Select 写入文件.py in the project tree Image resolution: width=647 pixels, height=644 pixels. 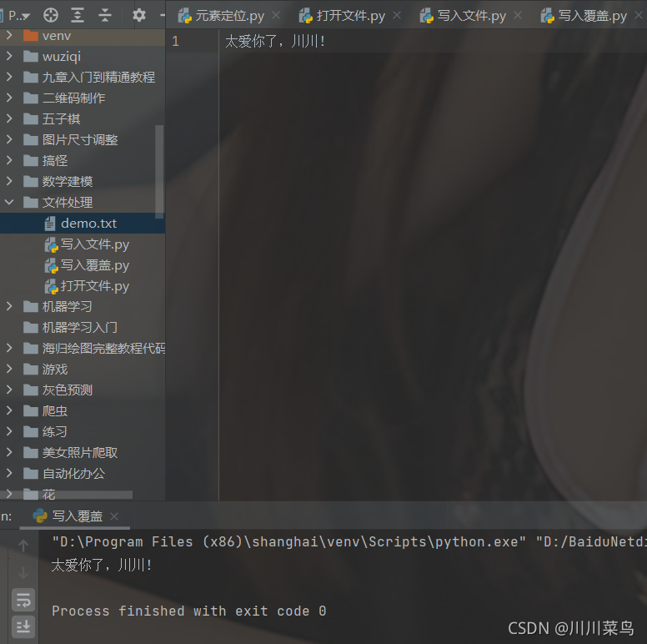[x=83, y=244]
